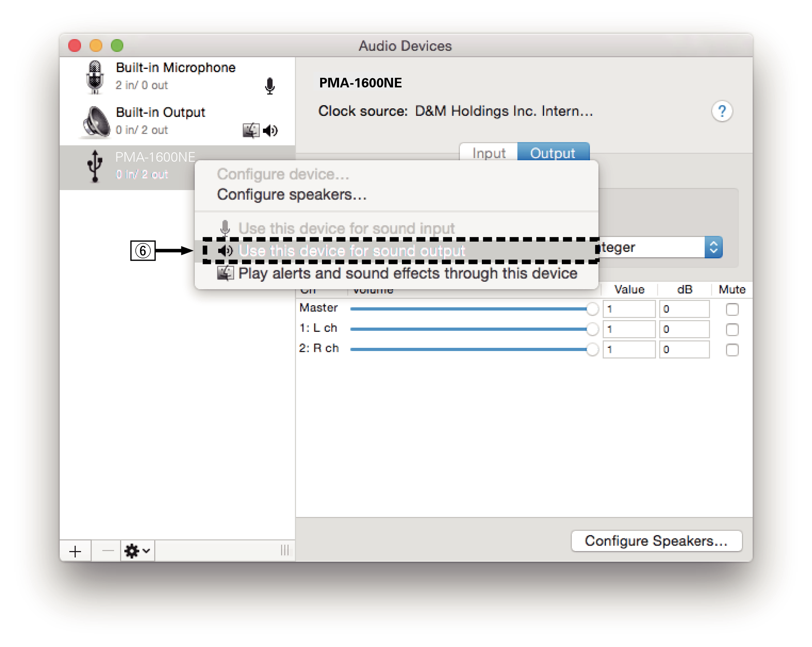Click the Master channel Value field
812x647 pixels.
pyautogui.click(x=629, y=309)
